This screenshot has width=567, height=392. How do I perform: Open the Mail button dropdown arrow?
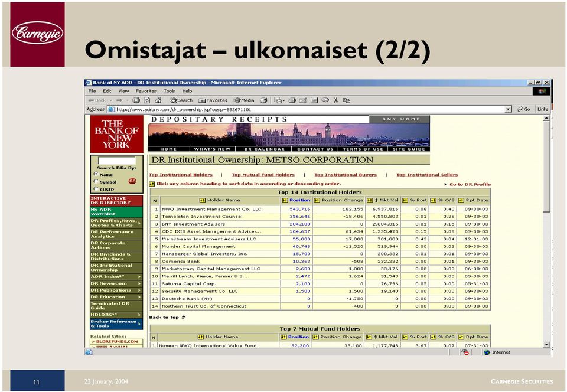284,100
